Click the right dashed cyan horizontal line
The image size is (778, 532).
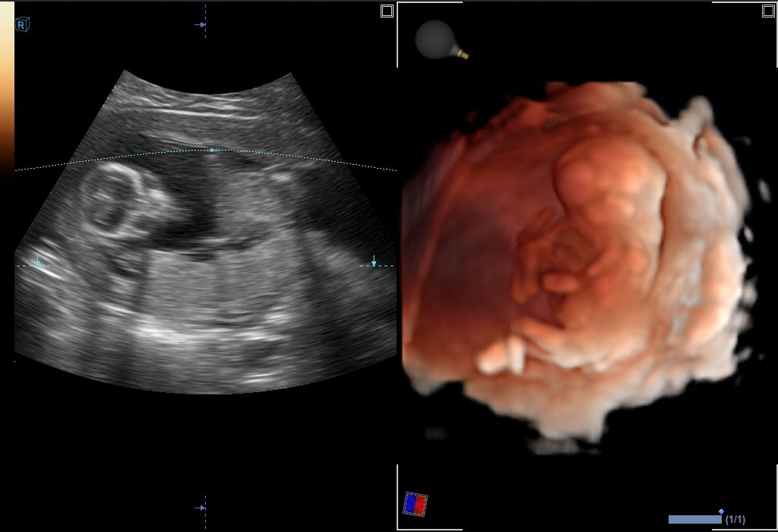(x=386, y=266)
